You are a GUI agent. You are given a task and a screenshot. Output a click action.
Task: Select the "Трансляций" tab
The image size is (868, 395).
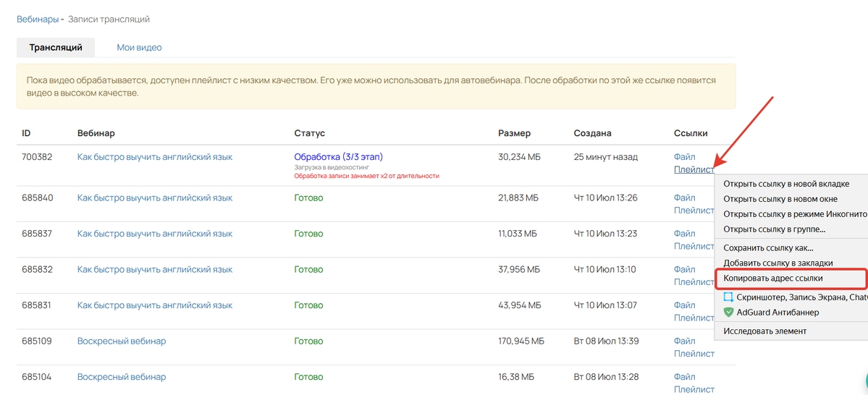[x=56, y=48]
